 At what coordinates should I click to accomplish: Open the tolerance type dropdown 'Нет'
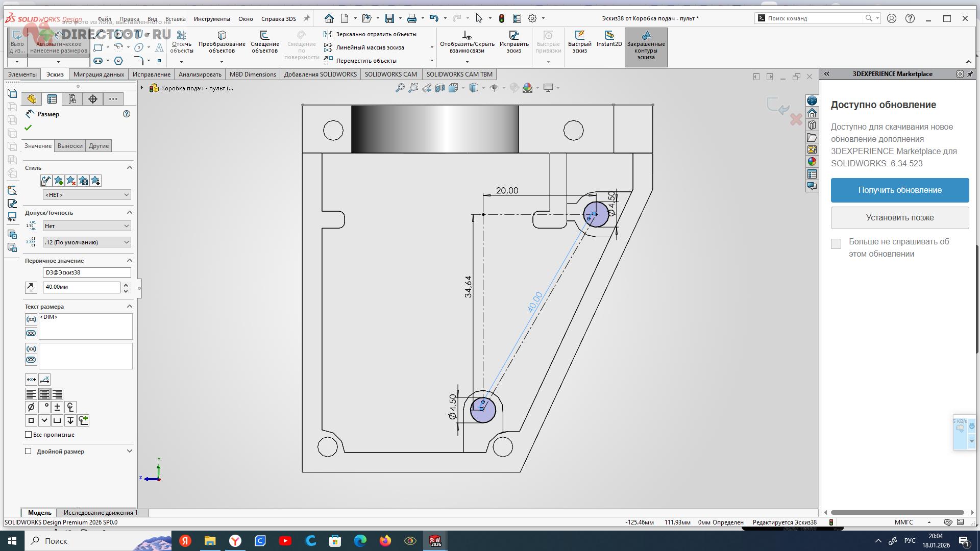[x=87, y=226]
